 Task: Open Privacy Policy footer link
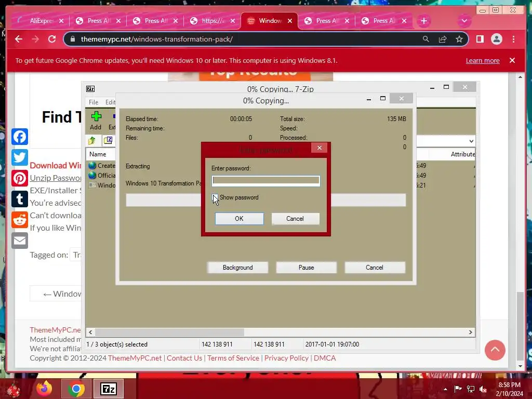[286, 358]
